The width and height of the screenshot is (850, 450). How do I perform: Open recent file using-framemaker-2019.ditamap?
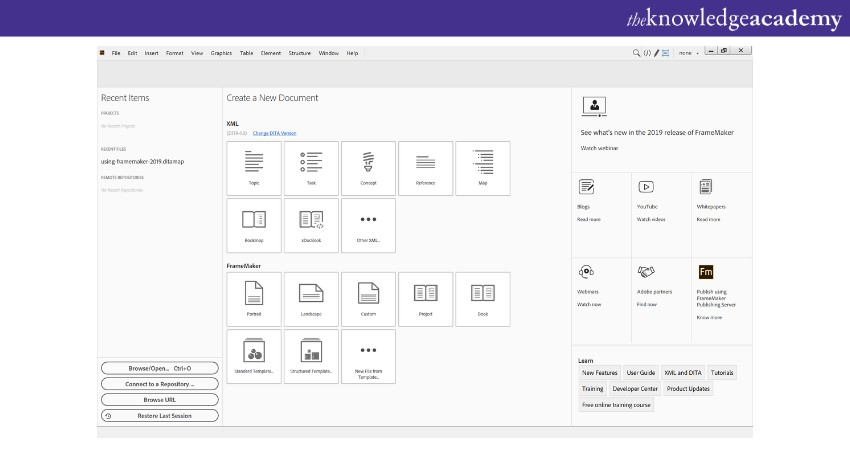142,161
